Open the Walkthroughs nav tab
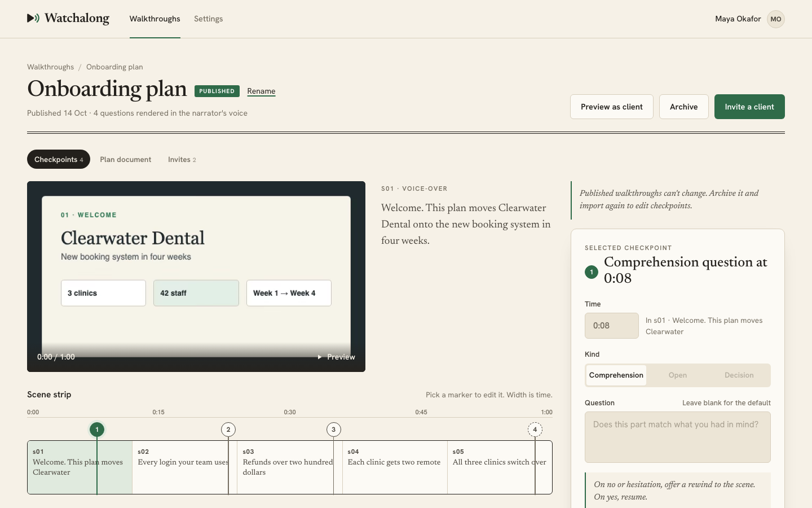The image size is (812, 508). [x=155, y=19]
